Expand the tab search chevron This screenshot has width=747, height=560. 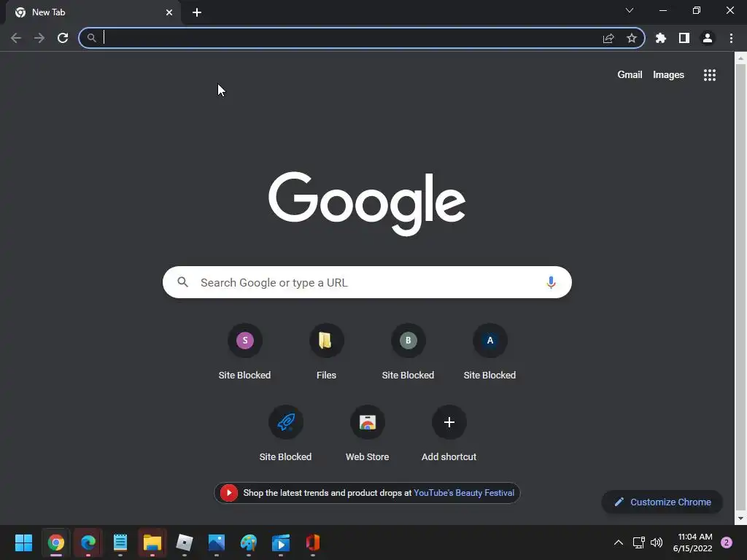(x=630, y=10)
